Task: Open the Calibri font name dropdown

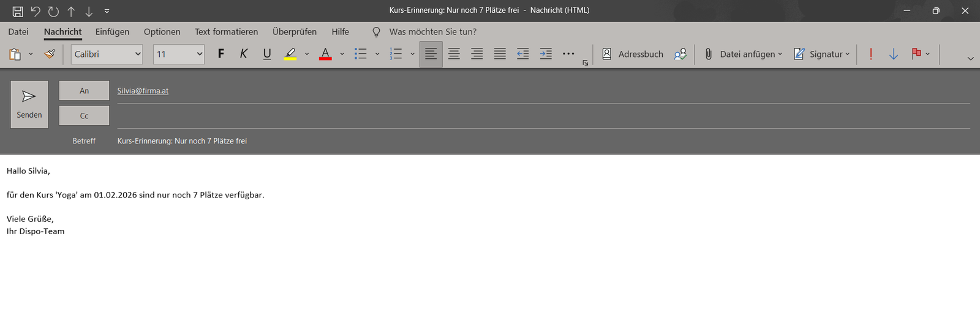Action: point(138,54)
